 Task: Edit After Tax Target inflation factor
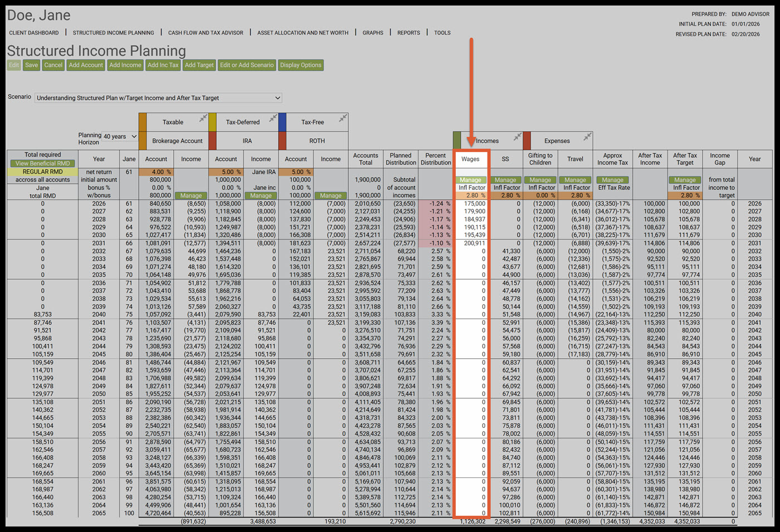coord(685,196)
